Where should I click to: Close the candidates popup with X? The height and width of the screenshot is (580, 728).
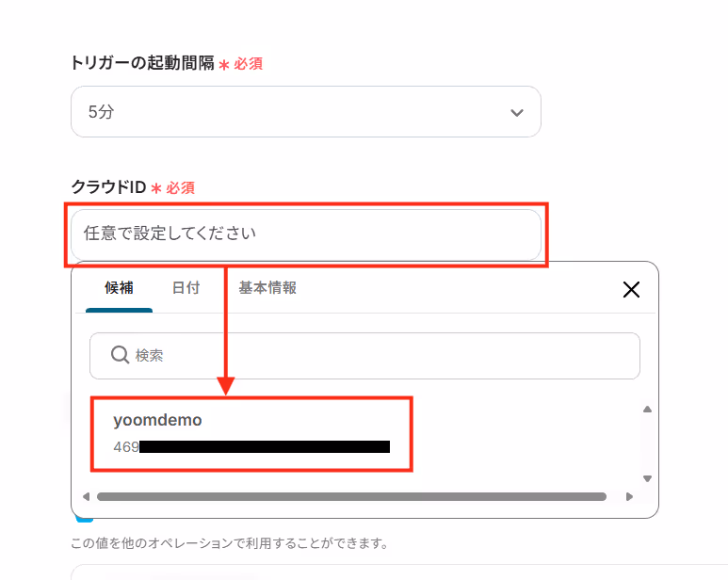pos(631,290)
